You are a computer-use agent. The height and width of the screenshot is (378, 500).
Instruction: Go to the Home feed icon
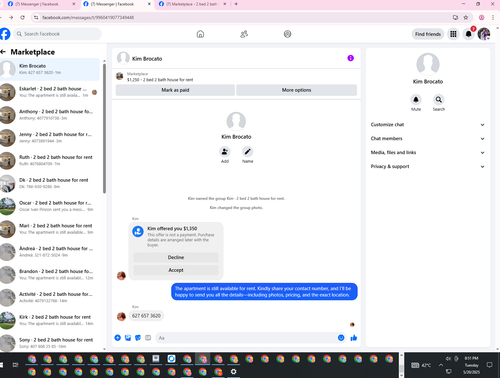click(200, 34)
